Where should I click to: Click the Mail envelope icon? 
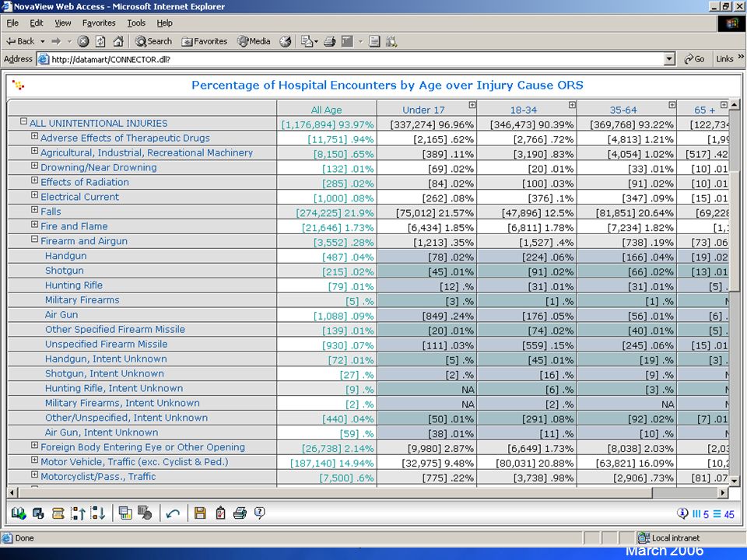307,41
